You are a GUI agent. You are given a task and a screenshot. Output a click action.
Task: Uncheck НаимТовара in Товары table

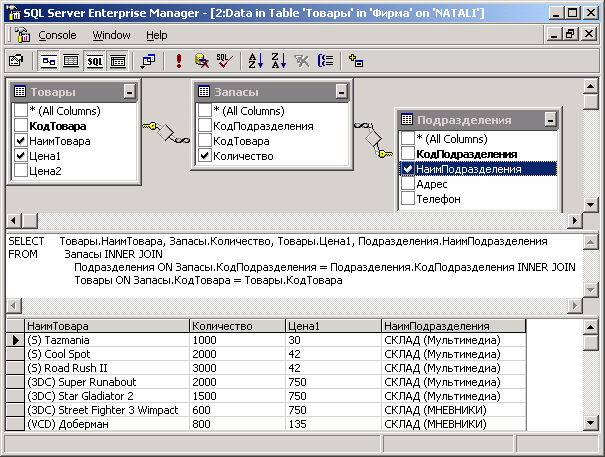(20, 141)
